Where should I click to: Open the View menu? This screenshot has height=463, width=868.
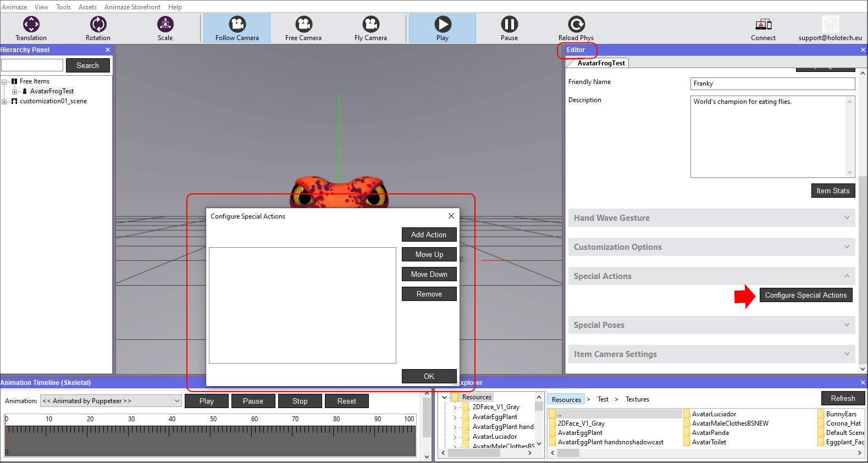(x=41, y=7)
